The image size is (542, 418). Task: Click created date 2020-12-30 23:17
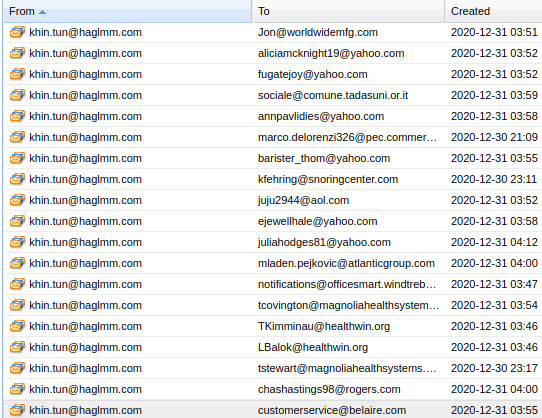click(x=494, y=368)
